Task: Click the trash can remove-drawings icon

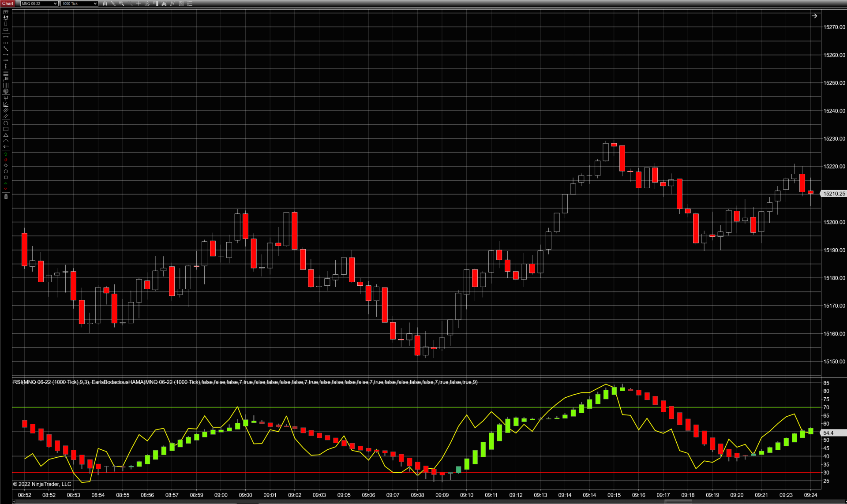Action: 6,196
